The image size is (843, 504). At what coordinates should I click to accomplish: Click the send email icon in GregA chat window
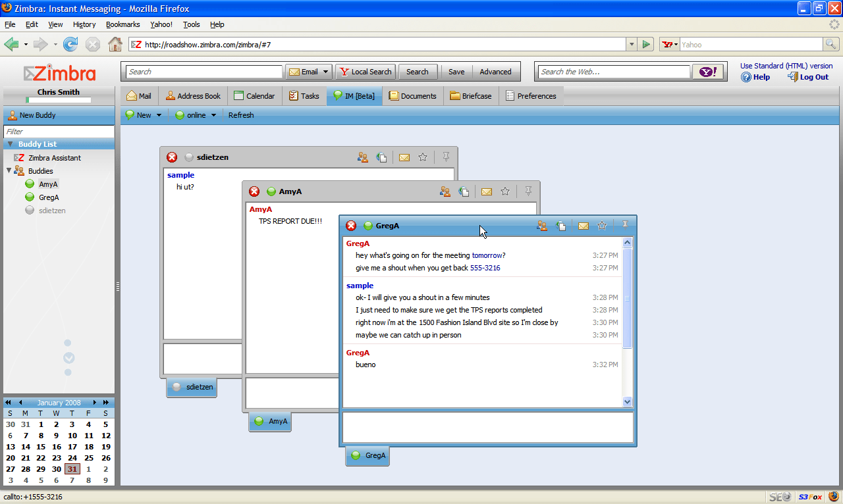pos(582,226)
